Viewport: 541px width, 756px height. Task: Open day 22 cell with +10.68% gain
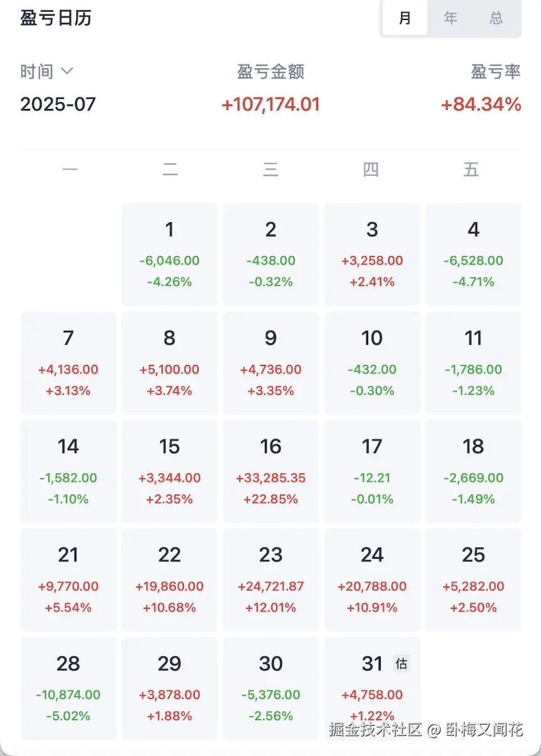tap(170, 580)
